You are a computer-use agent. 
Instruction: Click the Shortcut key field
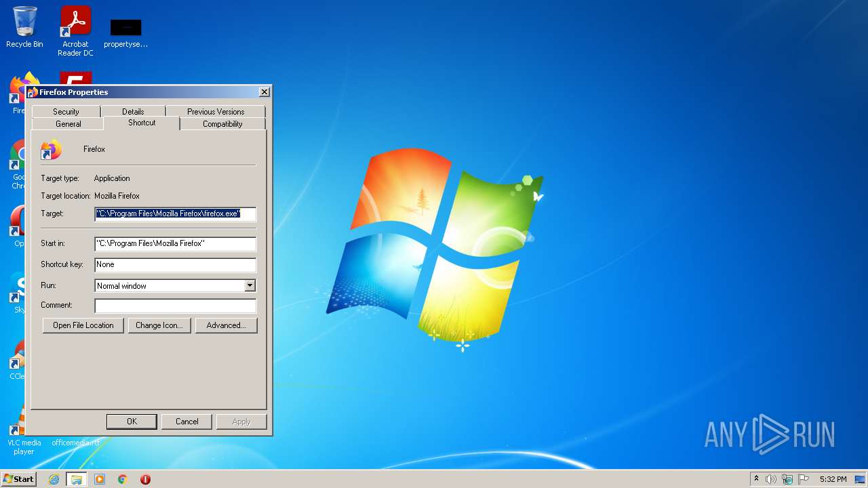[176, 264]
